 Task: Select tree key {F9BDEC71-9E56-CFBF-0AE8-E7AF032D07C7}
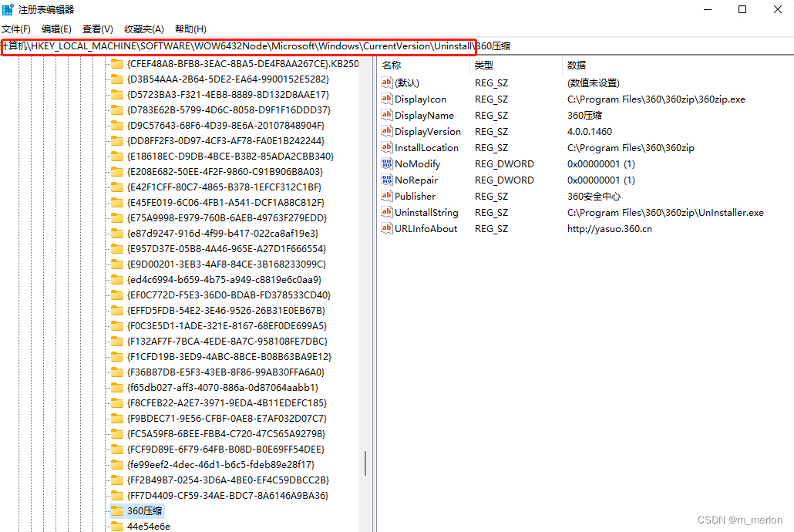click(227, 418)
